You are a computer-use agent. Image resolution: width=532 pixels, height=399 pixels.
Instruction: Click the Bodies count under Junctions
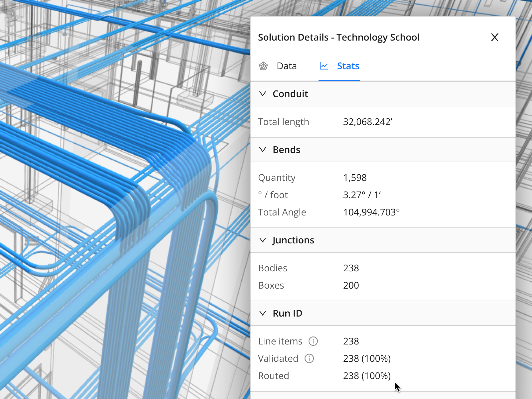(351, 268)
